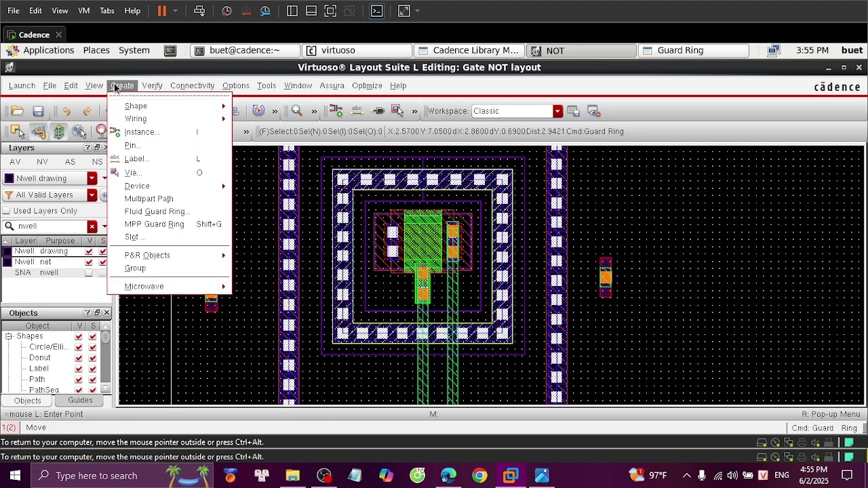Open the buet@cadence terminal taskbar button
This screenshot has width=868, height=488.
pyautogui.click(x=244, y=50)
